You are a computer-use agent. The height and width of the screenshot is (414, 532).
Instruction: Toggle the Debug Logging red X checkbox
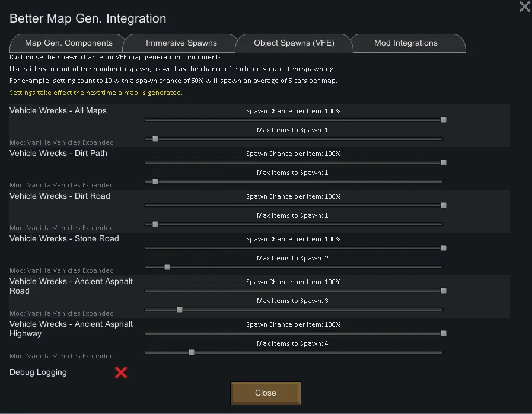click(121, 372)
